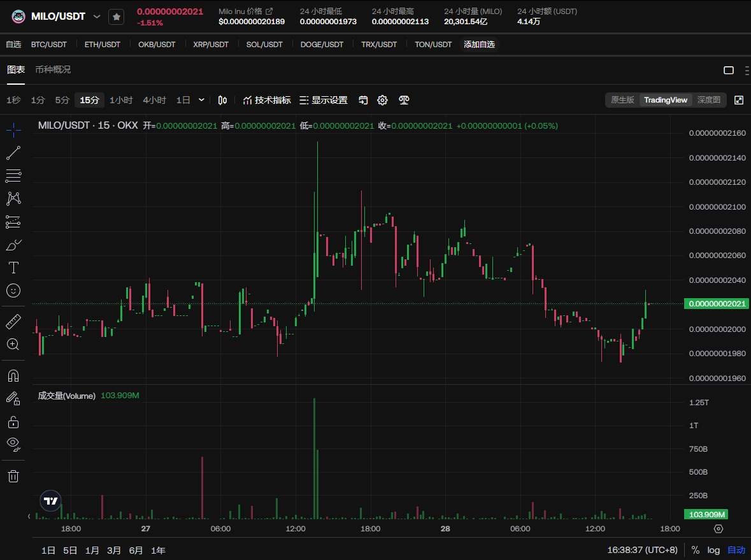The height and width of the screenshot is (560, 751).
Task: Click 添加自选 add to watchlist button
Action: tap(479, 45)
